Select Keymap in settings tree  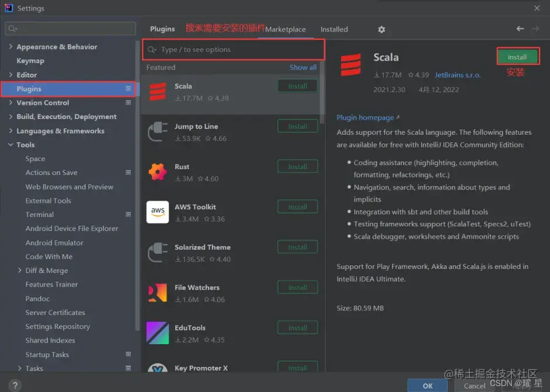click(30, 61)
